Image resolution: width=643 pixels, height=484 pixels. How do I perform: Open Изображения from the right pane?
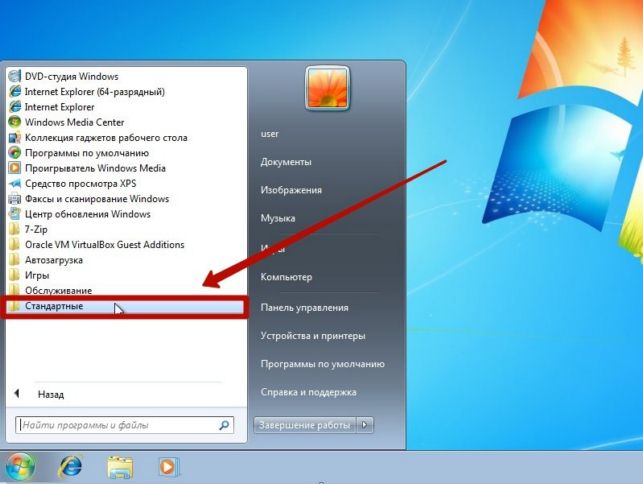click(x=291, y=190)
